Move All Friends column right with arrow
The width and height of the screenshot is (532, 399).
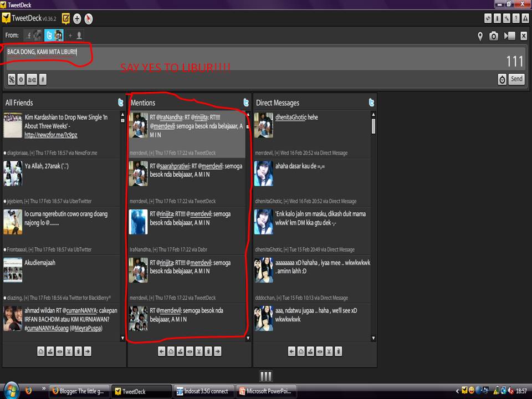[88, 351]
